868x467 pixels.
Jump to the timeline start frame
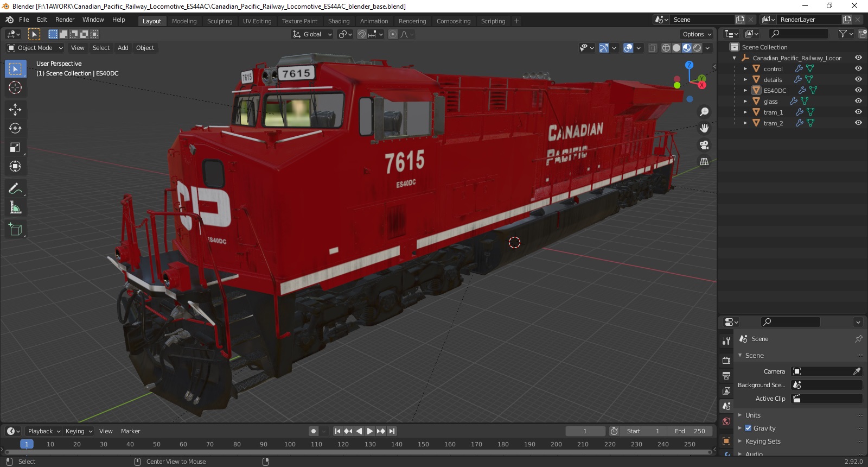click(337, 431)
